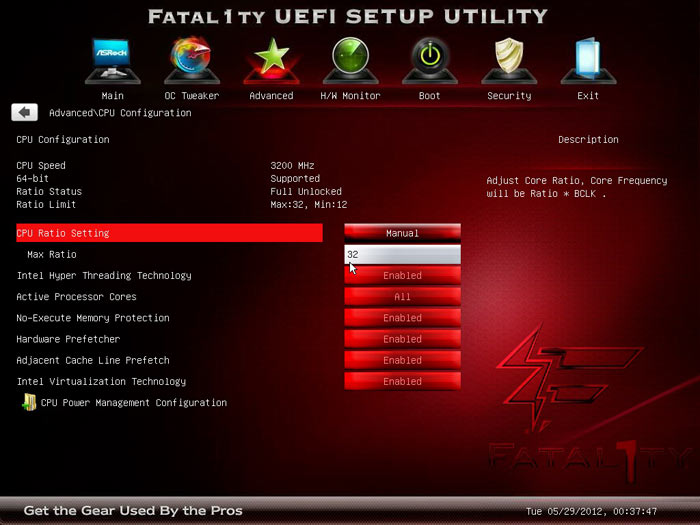Open the CPU Ratio Setting Manual dropdown
Viewport: 700px width, 525px height.
tap(402, 233)
